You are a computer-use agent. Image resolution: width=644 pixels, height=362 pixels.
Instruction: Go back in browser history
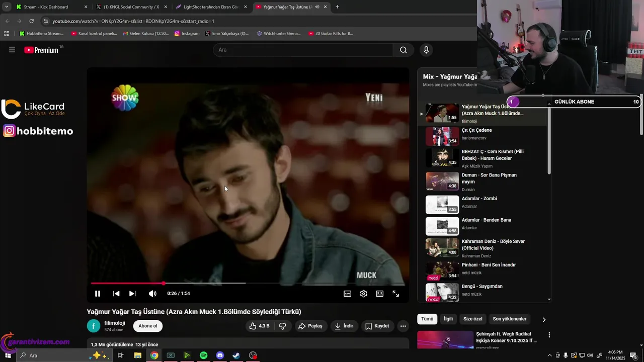pyautogui.click(x=7, y=21)
